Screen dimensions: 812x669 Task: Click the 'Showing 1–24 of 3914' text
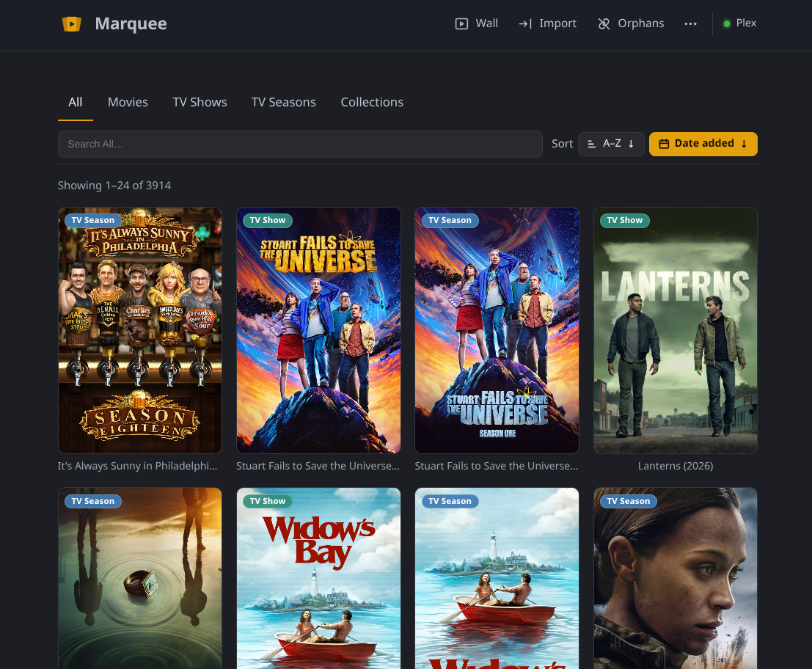coord(114,186)
